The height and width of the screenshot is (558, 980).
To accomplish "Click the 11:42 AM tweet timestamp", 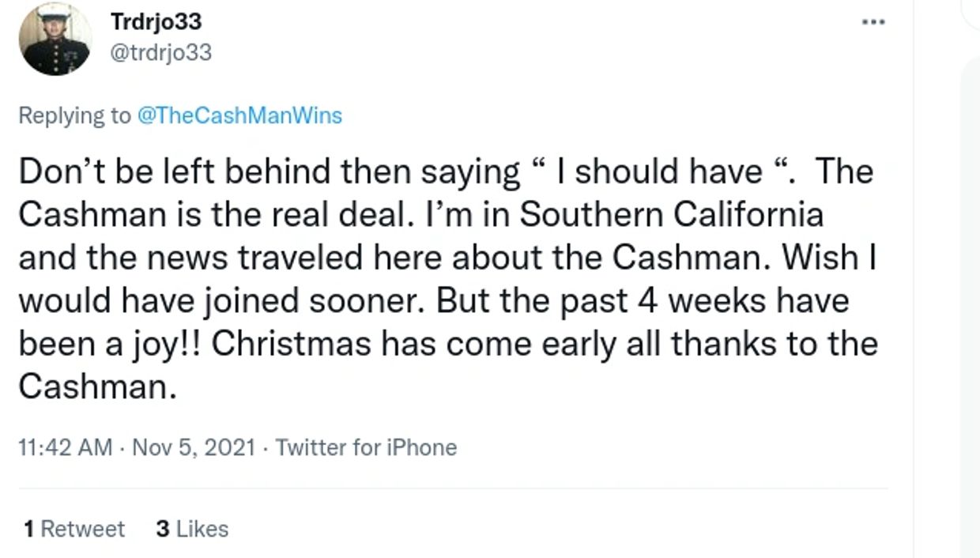I will [65, 447].
